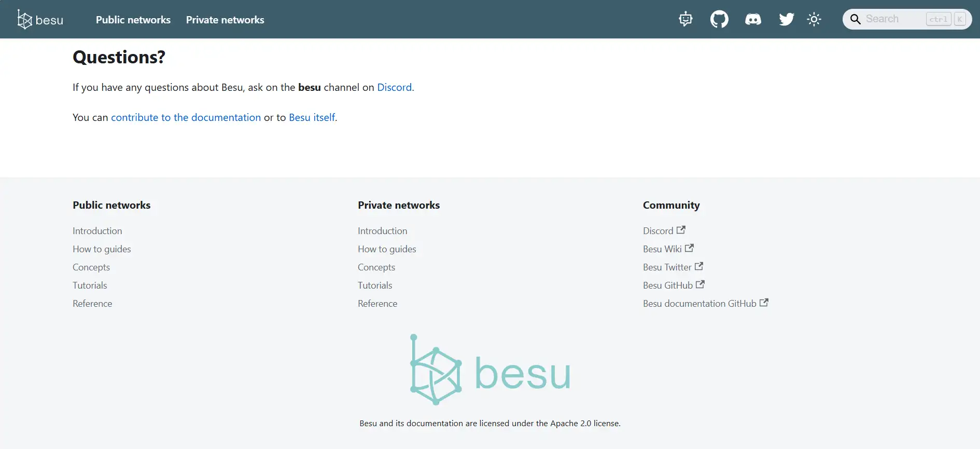980x449 pixels.
Task: Open the 'Besu itself' link
Action: pyautogui.click(x=312, y=117)
